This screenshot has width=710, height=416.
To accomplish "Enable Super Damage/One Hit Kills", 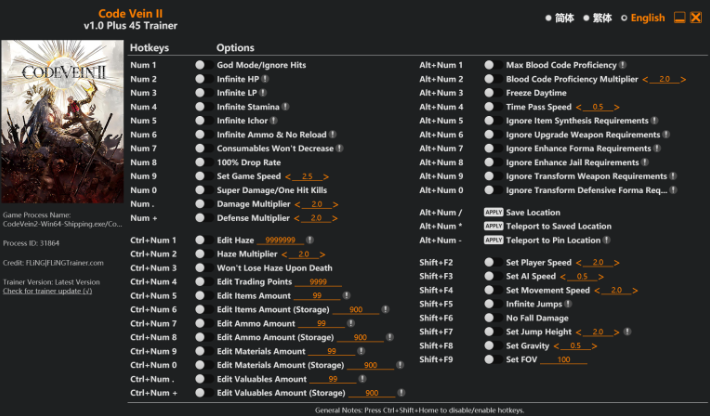I will [204, 190].
